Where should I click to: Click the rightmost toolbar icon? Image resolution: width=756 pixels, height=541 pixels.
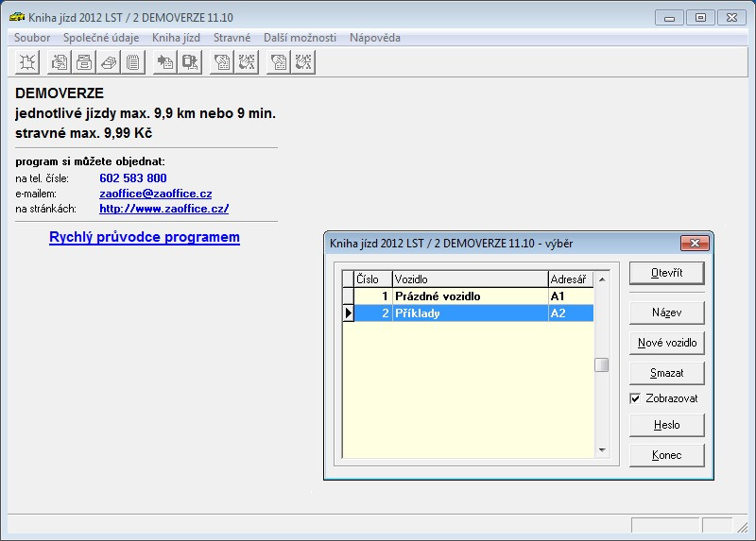[x=303, y=62]
